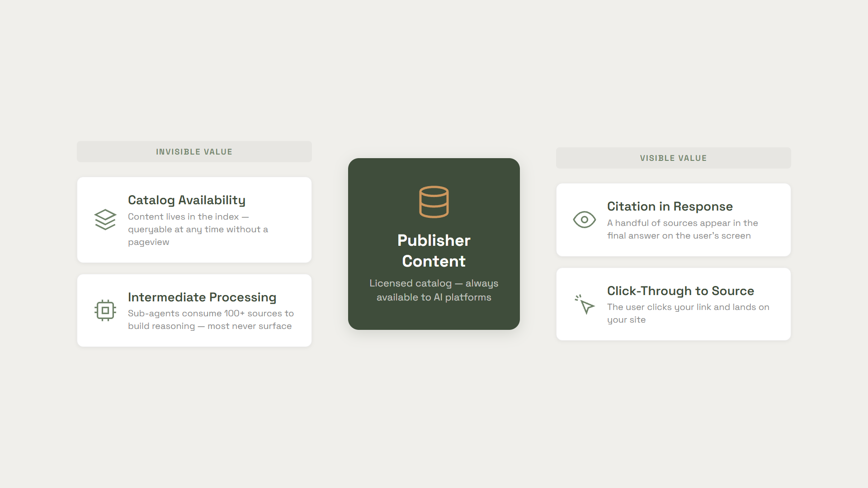The image size is (868, 488).
Task: Select the INVISIBLE VALUE header label
Action: click(194, 152)
